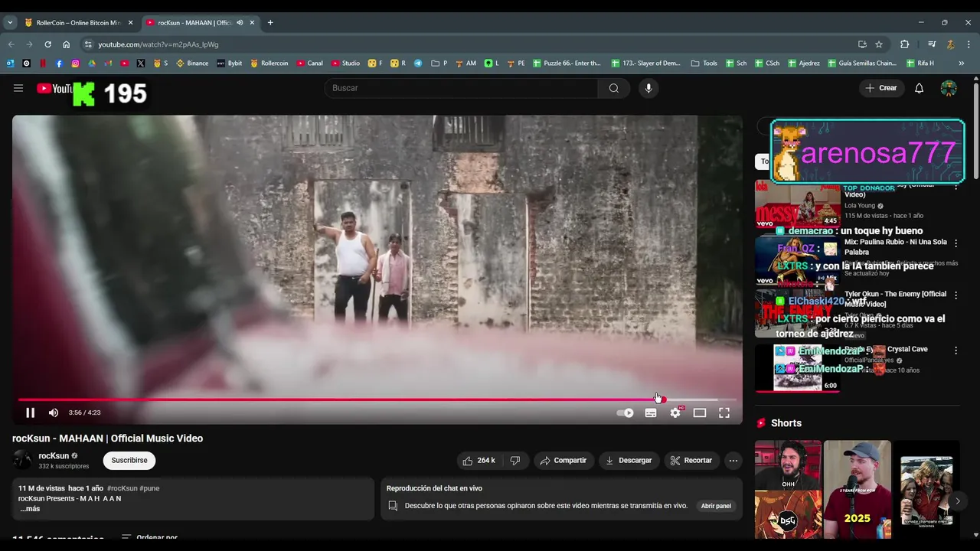Open the YouTube hamburger guide menu
Viewport: 980px width, 551px height.
click(x=18, y=88)
